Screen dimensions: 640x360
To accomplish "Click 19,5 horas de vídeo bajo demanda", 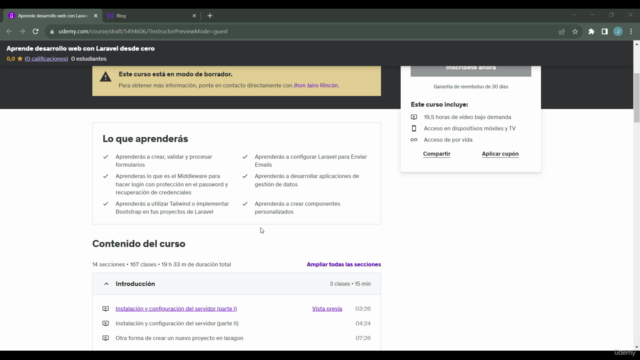I will point(467,117).
